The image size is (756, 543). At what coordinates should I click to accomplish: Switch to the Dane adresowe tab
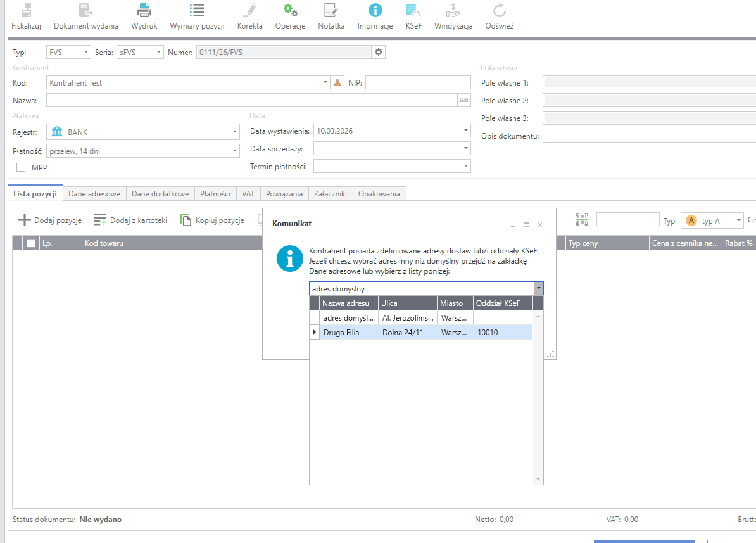94,194
